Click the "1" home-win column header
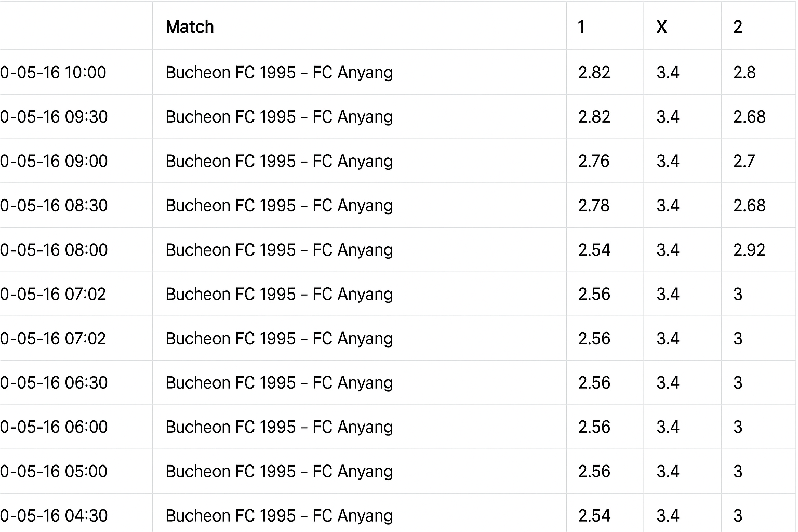798x532 pixels. click(x=581, y=27)
